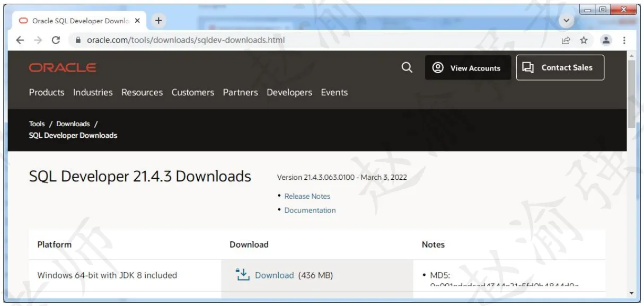Screen dimensions: 644x306
Task: Select the Oracle SQL Developer Downloads tab
Action: pyautogui.click(x=80, y=21)
